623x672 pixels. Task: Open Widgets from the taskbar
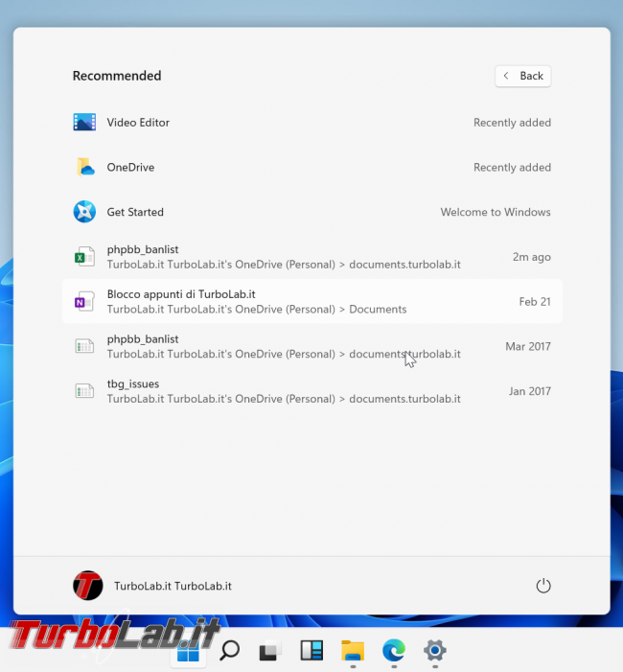pyautogui.click(x=311, y=651)
